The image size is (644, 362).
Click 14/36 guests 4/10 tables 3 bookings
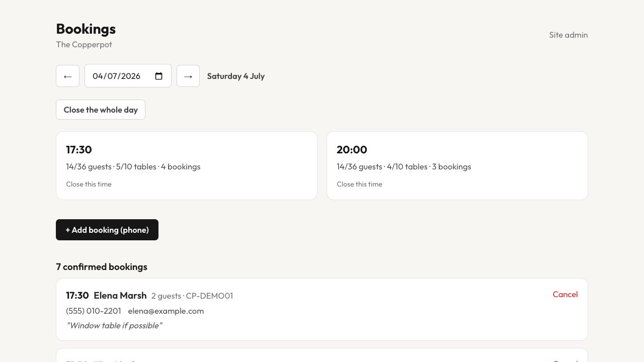pyautogui.click(x=404, y=166)
